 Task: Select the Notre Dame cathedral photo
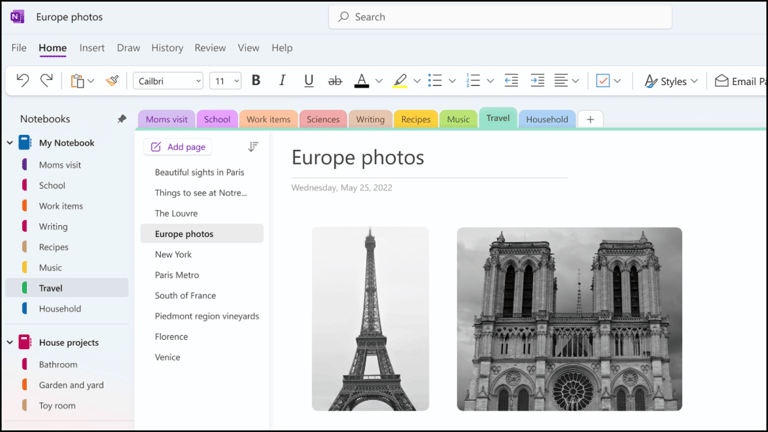569,319
